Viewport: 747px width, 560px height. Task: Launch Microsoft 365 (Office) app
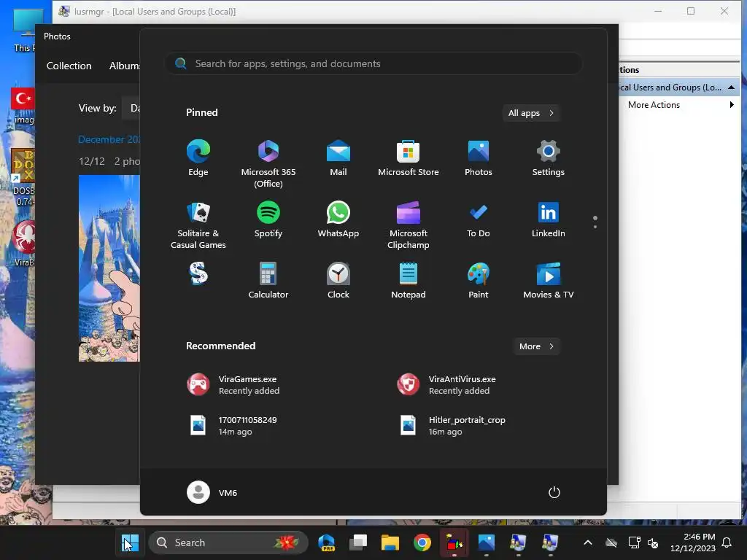[268, 164]
